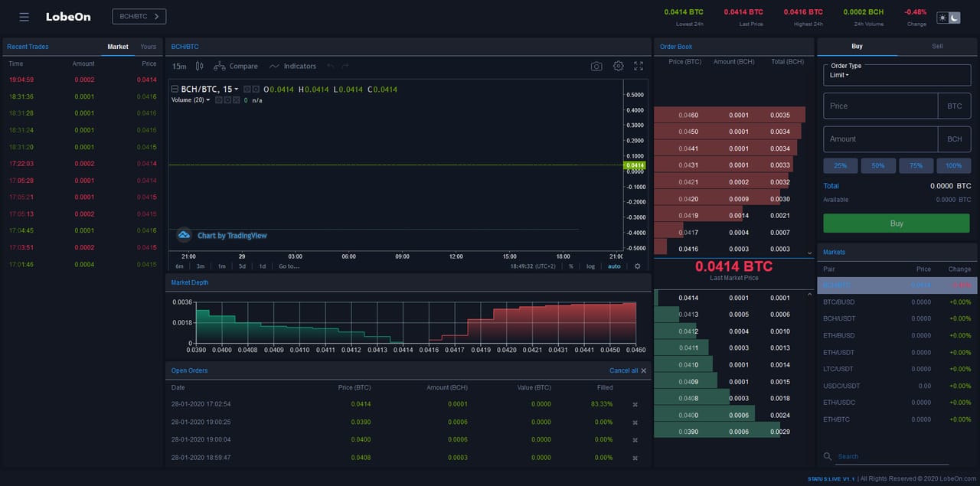Click the Price input field
Screen dimensions: 980x486
click(x=880, y=106)
